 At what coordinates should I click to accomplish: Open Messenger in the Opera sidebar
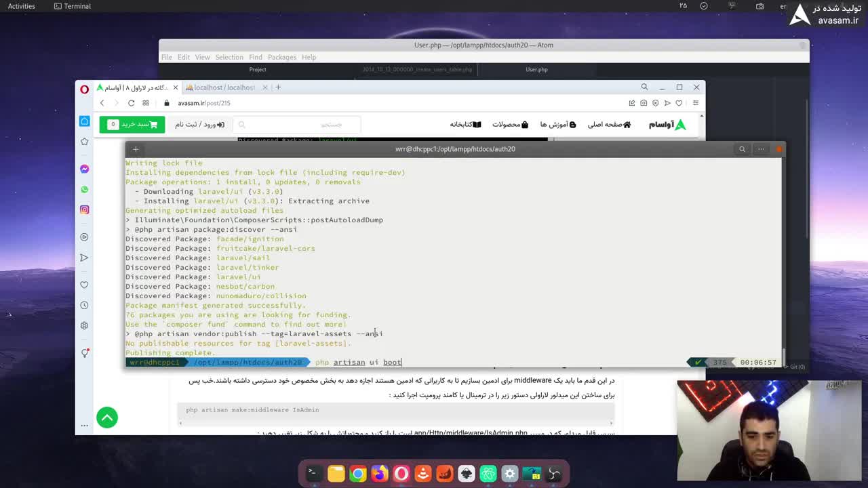(x=84, y=169)
